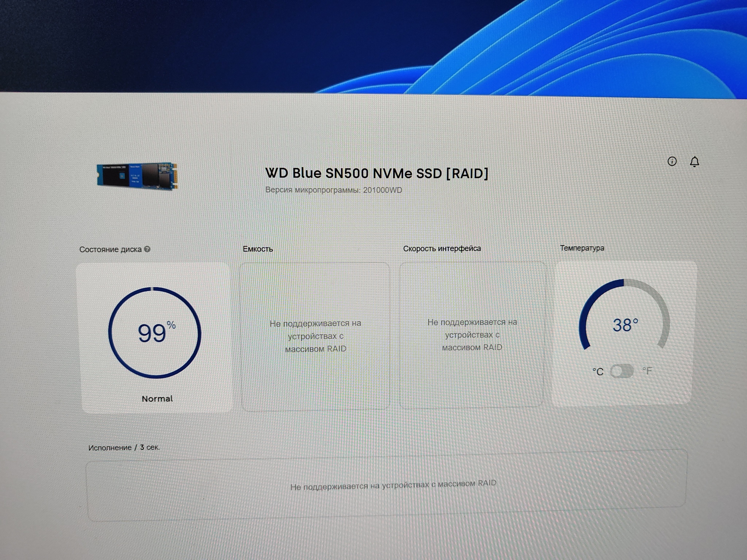This screenshot has width=747, height=560.
Task: Click the Normal status label
Action: click(157, 398)
